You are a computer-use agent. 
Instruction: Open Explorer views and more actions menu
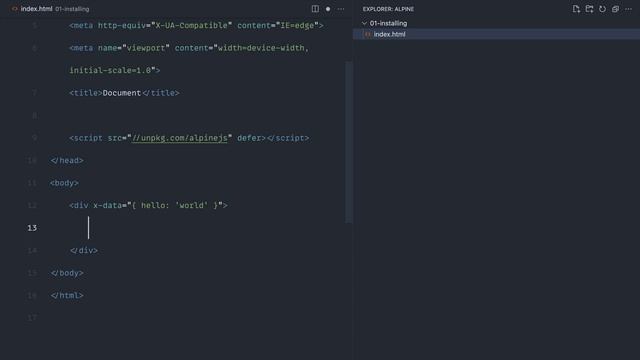coord(628,9)
